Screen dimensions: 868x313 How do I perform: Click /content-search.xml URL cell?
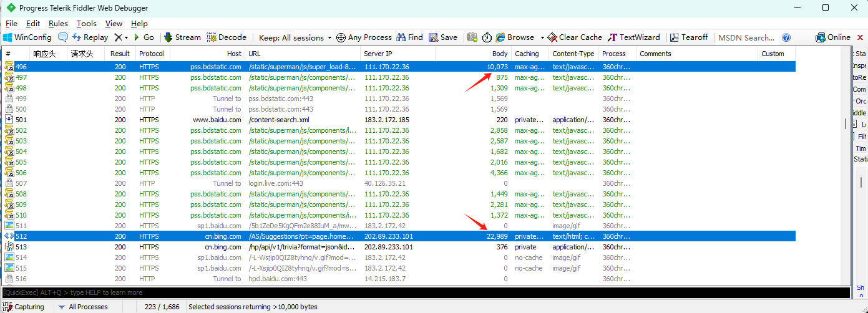pyautogui.click(x=279, y=120)
